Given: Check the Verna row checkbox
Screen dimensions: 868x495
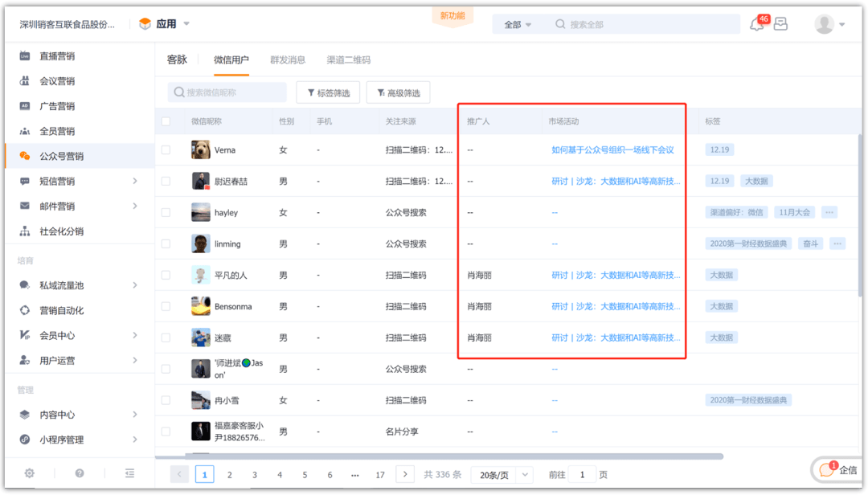Looking at the screenshot, I should coord(166,150).
